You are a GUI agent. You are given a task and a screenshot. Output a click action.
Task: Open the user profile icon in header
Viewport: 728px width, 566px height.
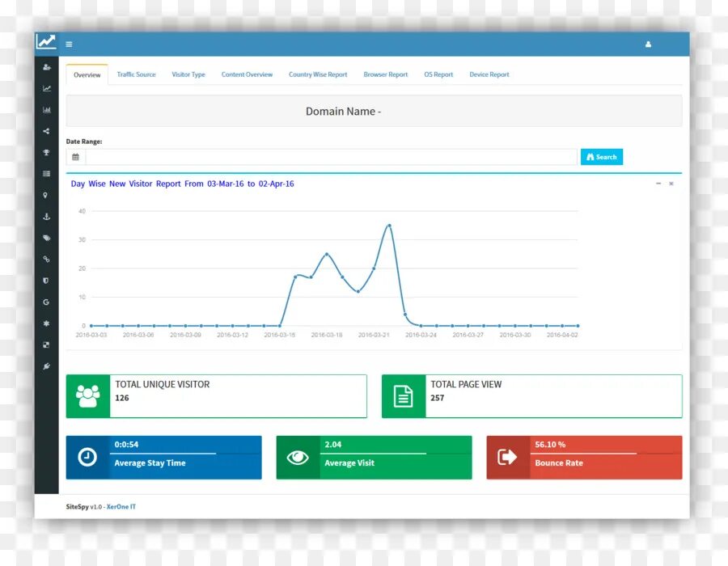[648, 44]
